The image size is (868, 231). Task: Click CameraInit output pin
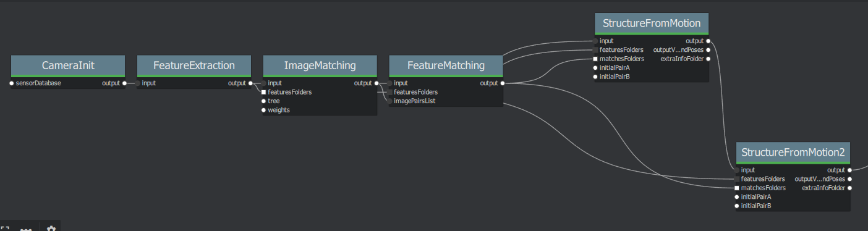coord(125,83)
